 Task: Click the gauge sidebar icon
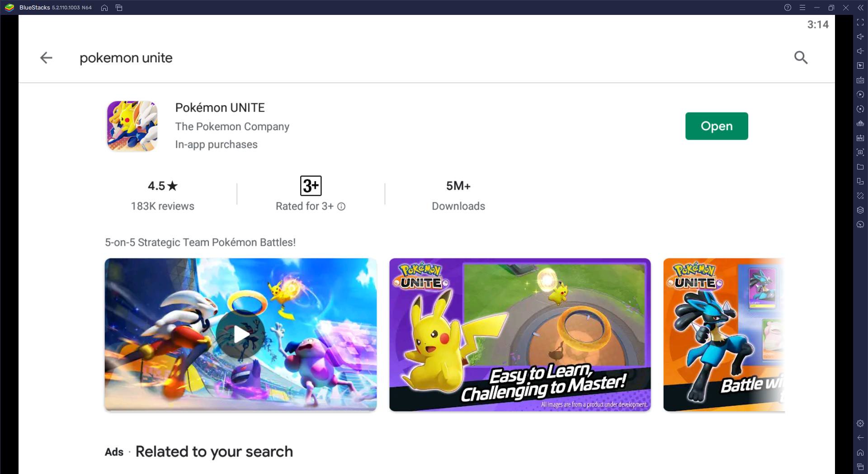pos(860,225)
